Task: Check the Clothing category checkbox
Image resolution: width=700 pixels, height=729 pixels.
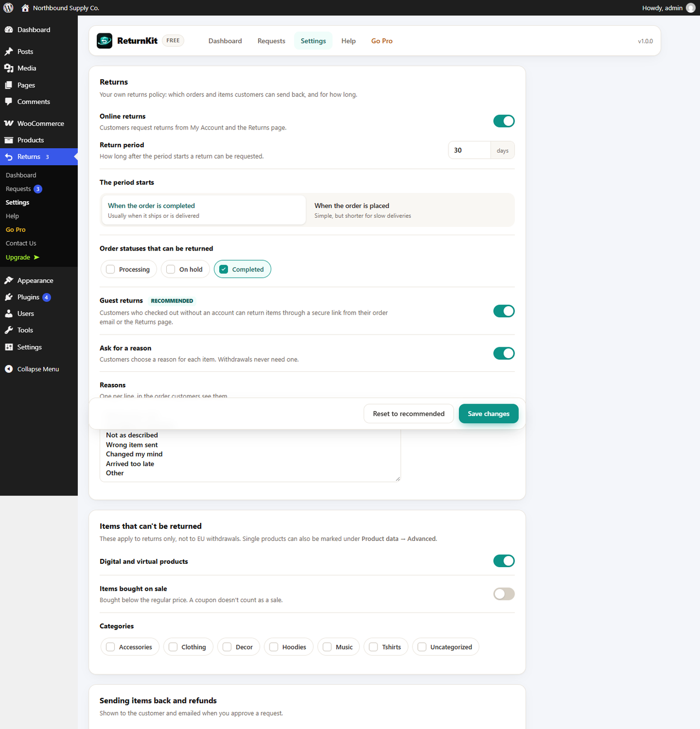Action: click(x=173, y=647)
